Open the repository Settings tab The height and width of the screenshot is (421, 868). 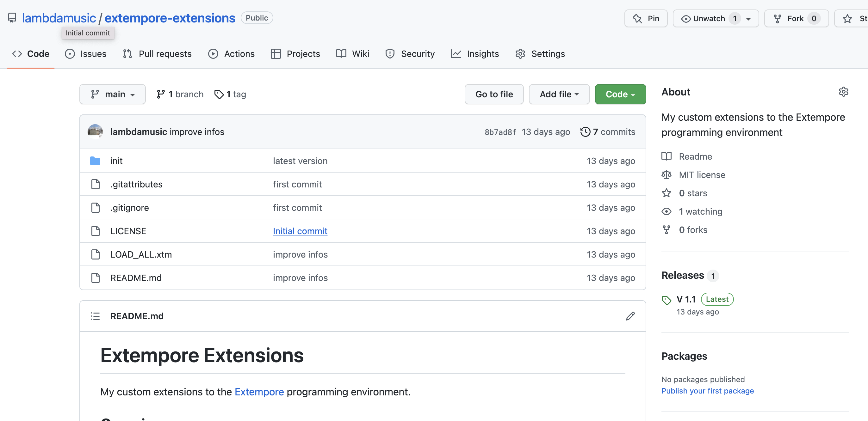point(540,54)
